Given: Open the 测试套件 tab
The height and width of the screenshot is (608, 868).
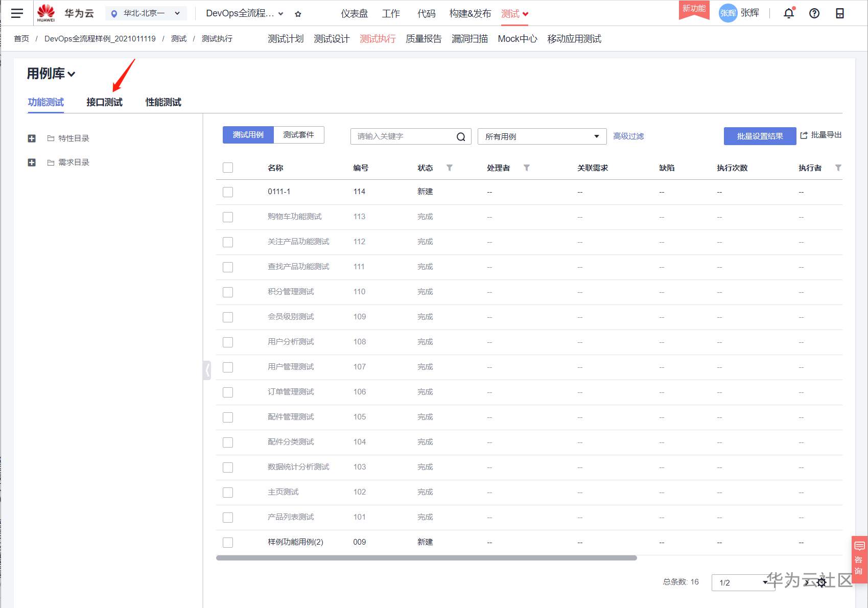Looking at the screenshot, I should (x=299, y=135).
